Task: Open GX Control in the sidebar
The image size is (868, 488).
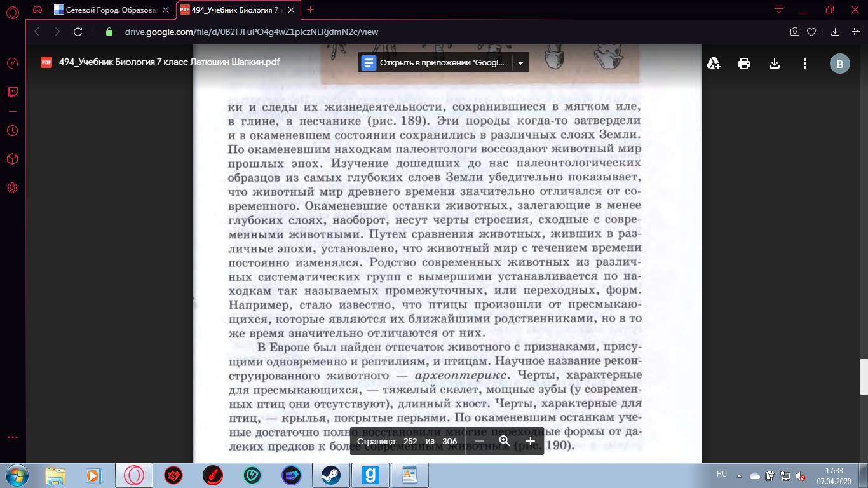Action: click(x=13, y=63)
